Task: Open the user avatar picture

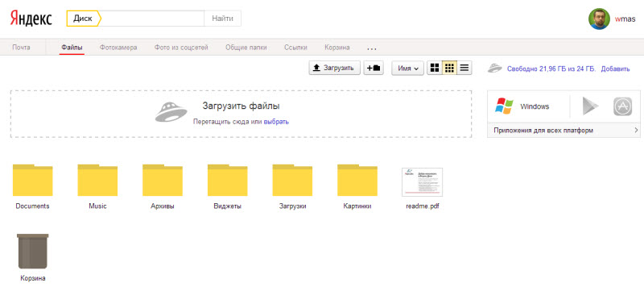Action: coord(599,19)
